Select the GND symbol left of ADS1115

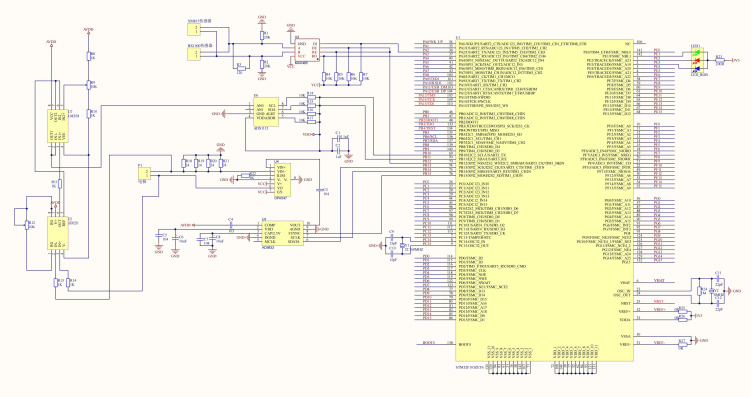[218, 114]
